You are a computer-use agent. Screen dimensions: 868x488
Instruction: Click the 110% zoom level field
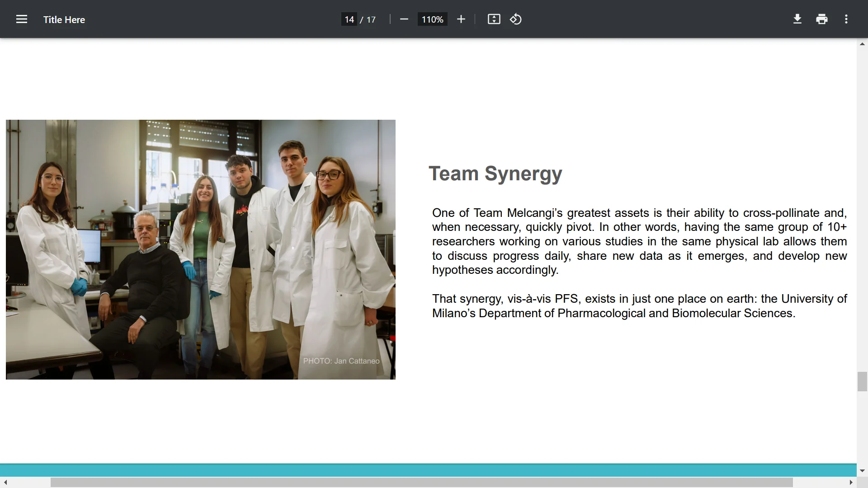pos(432,19)
